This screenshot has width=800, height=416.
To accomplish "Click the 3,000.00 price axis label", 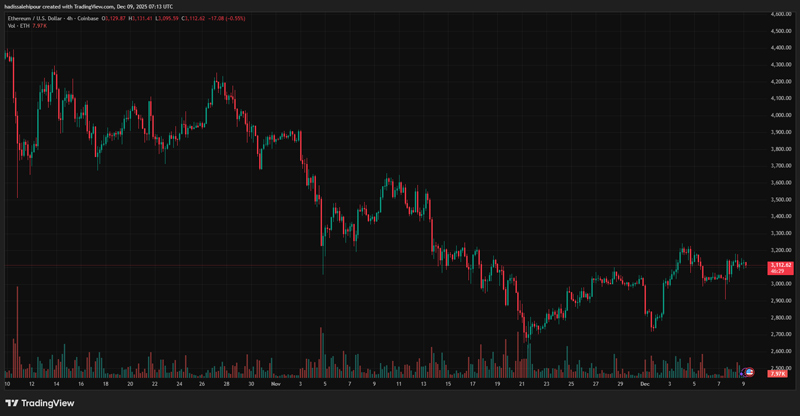I will click(x=781, y=284).
